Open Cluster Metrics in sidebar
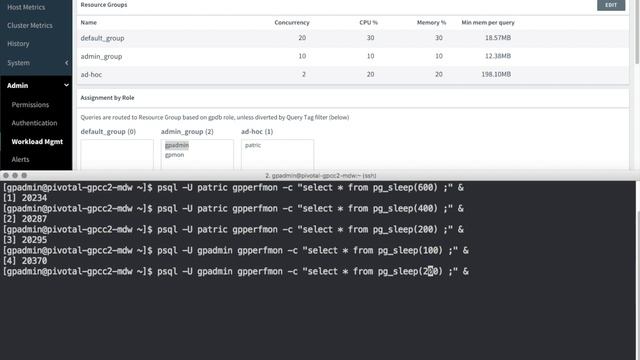 30,25
